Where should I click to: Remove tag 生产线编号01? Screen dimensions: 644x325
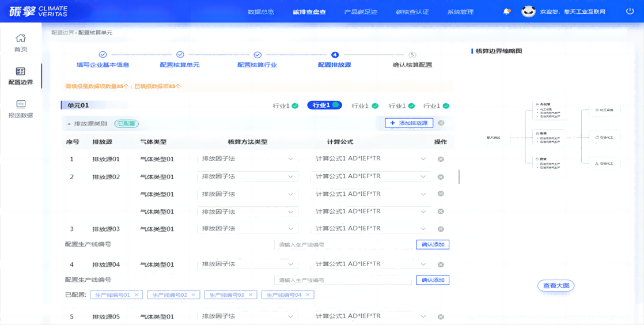(137, 295)
